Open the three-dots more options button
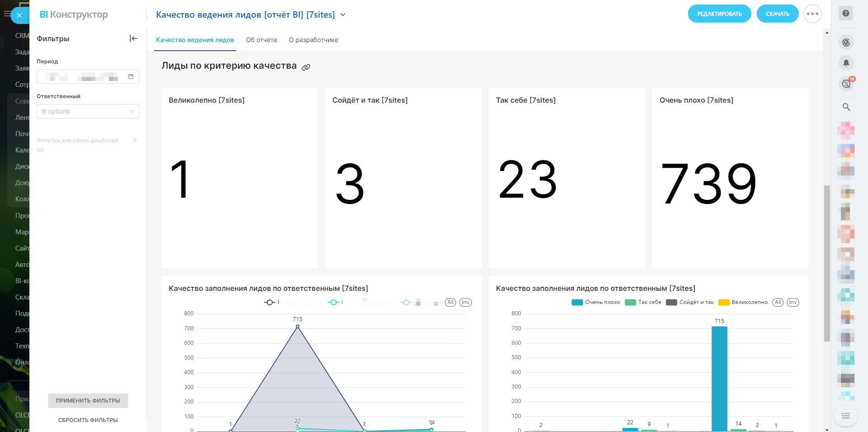This screenshot has width=868, height=432. click(x=812, y=14)
